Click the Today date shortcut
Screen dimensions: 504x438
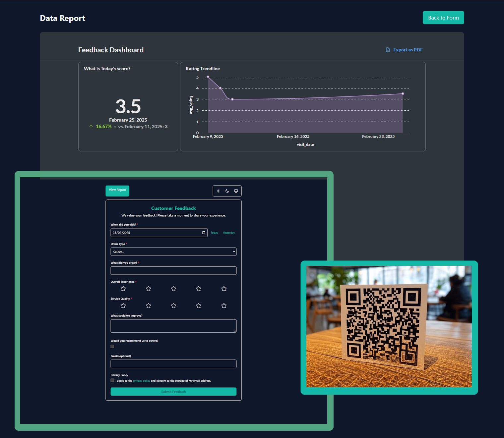coord(215,233)
